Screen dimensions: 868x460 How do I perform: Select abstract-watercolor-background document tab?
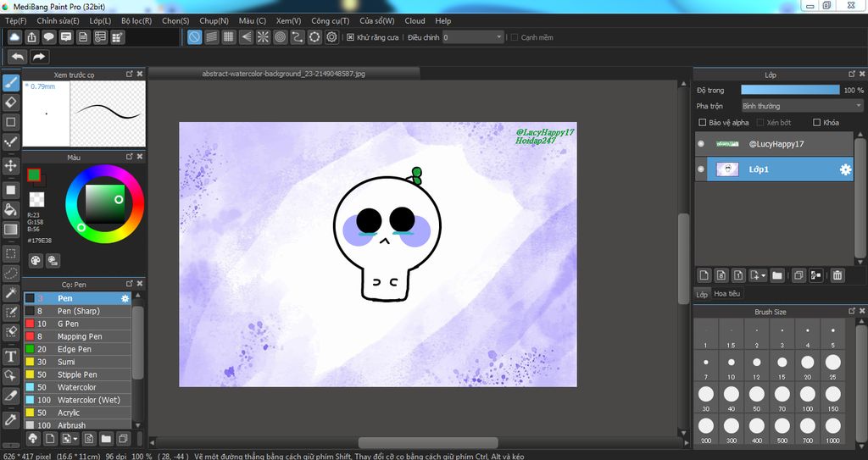(x=284, y=73)
